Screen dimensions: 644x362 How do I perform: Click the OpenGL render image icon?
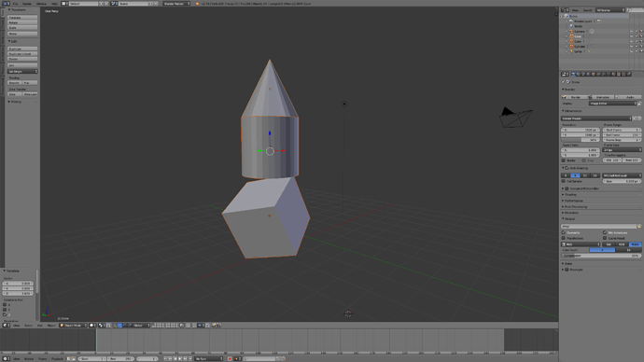214,326
